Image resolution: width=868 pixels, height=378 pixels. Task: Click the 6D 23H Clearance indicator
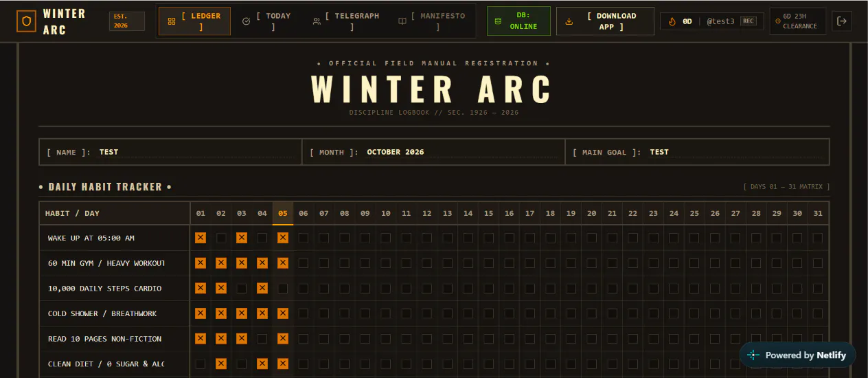point(797,21)
